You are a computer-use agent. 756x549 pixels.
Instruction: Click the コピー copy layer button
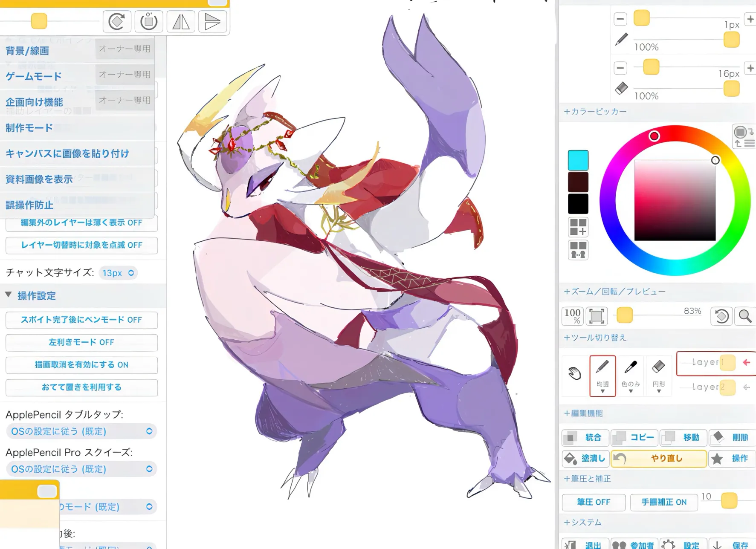tap(634, 437)
